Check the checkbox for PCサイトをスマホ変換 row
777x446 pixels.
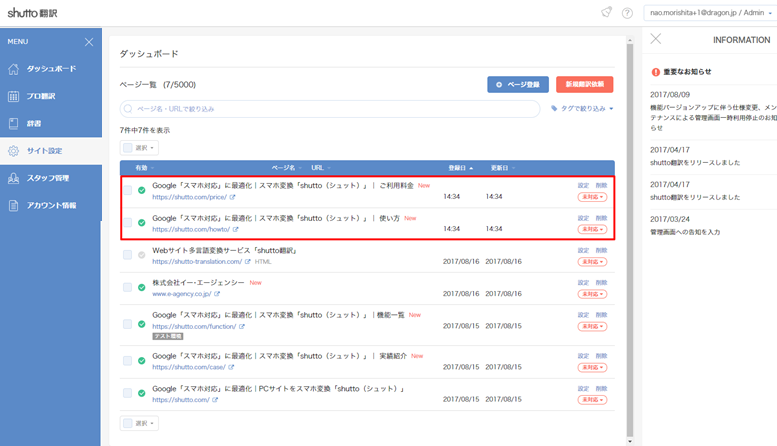[128, 393]
